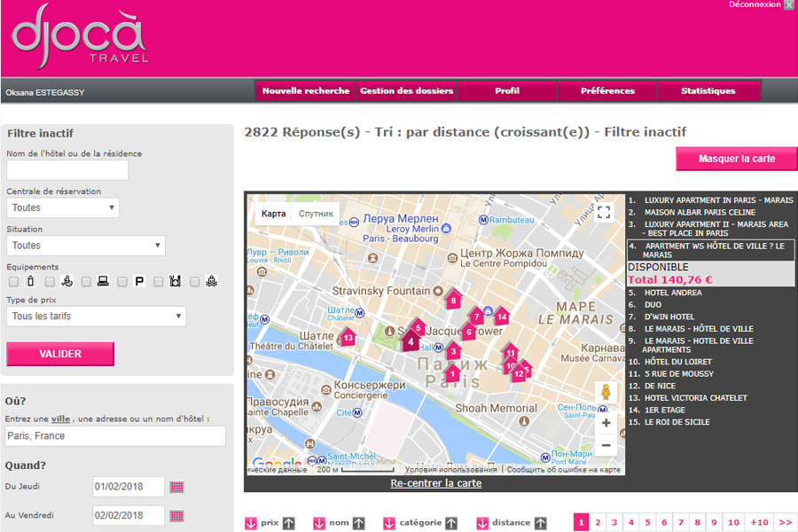Open the Type de prix dropdown
798x532 pixels.
coord(96,317)
